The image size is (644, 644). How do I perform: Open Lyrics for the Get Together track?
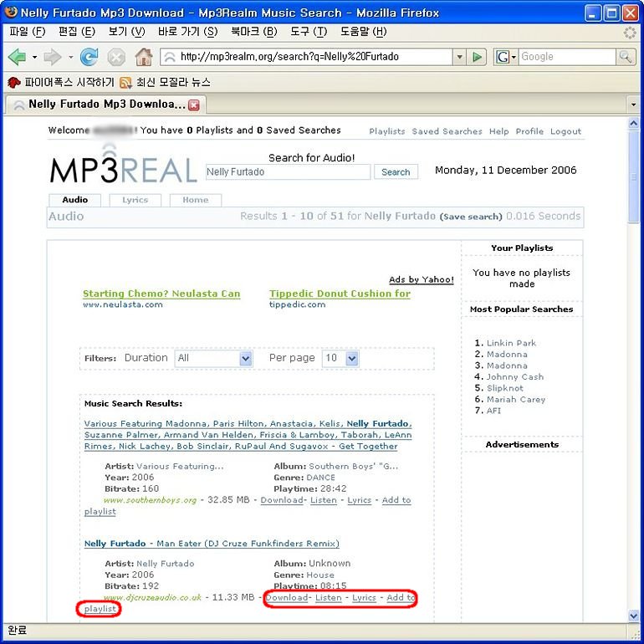[360, 500]
